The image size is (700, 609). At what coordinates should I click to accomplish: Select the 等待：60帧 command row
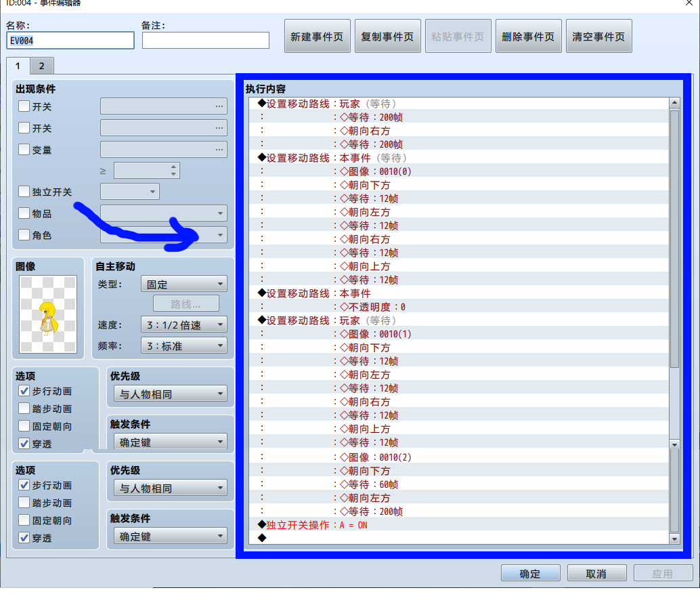[459, 484]
